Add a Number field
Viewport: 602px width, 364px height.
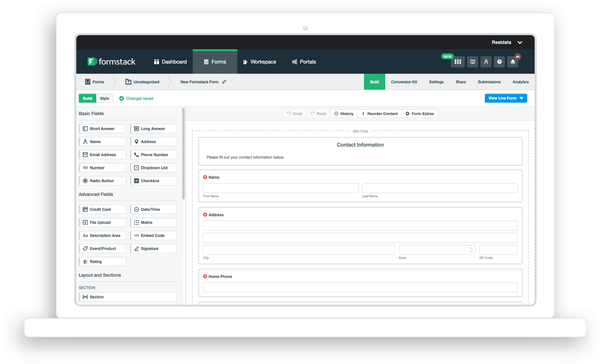pos(103,168)
